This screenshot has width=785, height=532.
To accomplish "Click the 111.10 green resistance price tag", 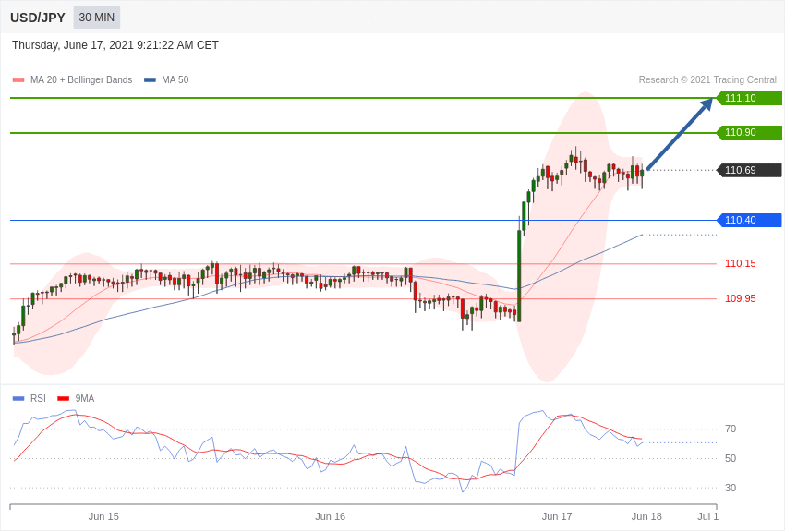I will [749, 98].
